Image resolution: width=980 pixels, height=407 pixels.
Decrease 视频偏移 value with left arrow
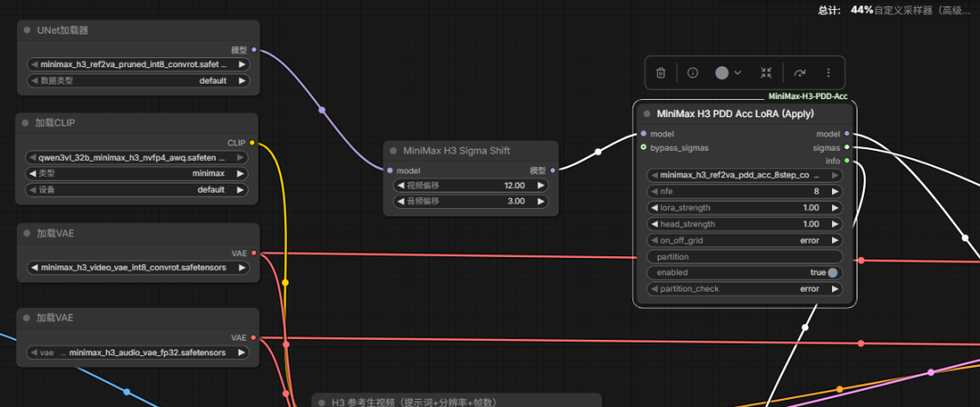coord(401,185)
